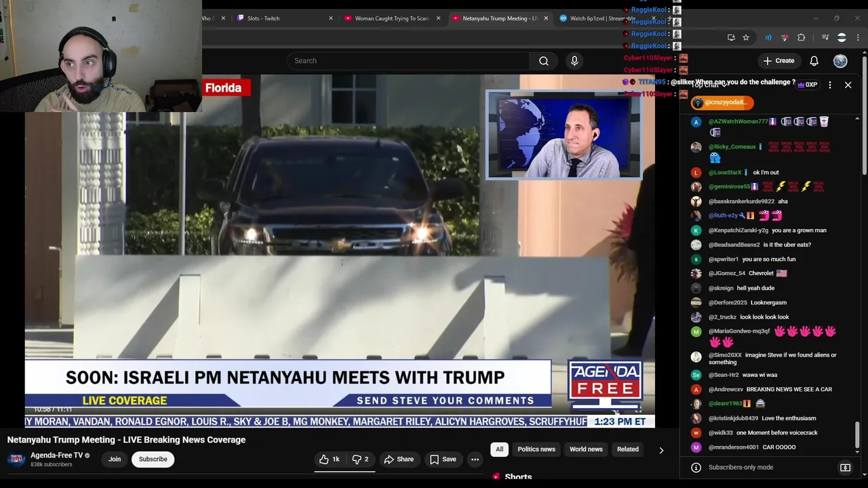Subscribe to Agenda-Free TV

[153, 459]
